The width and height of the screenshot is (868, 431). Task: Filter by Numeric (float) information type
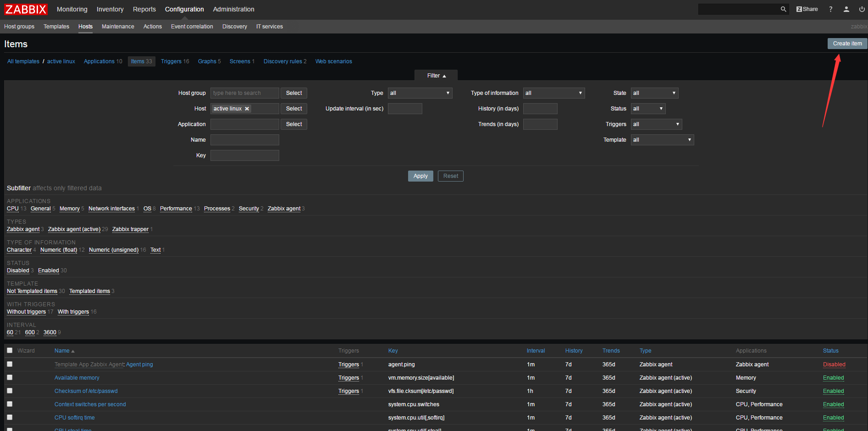tap(59, 250)
